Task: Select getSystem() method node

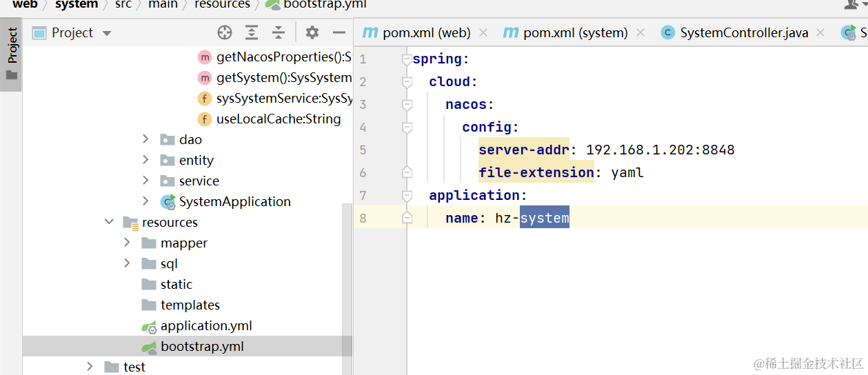Action: click(x=274, y=77)
